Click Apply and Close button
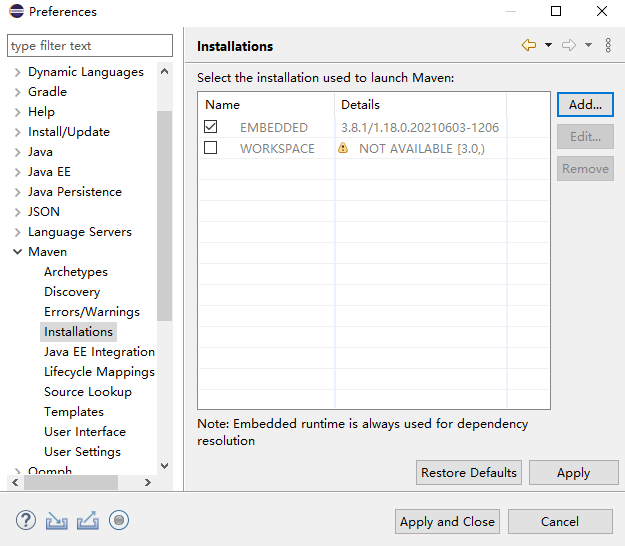This screenshot has height=546, width=625. point(447,521)
